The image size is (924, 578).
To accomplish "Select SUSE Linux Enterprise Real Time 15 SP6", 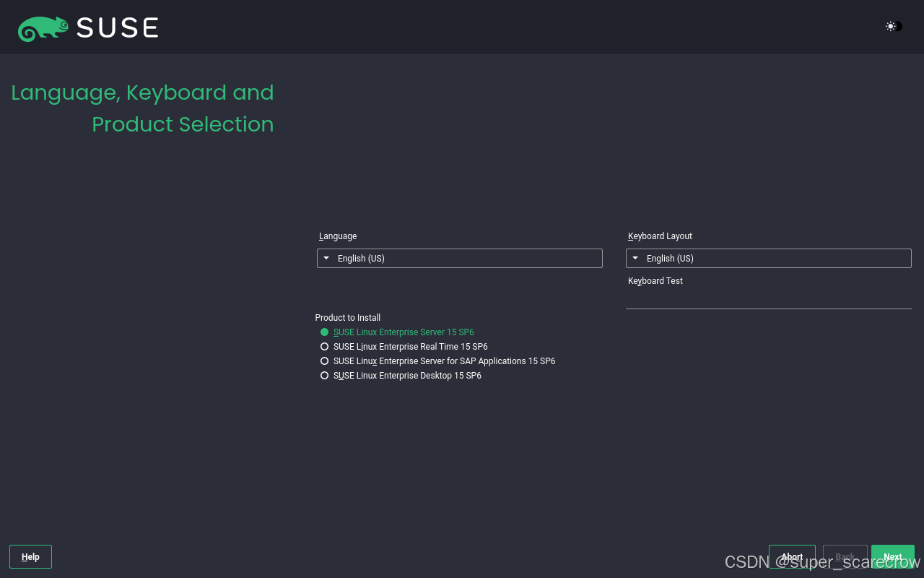I will coord(404,347).
